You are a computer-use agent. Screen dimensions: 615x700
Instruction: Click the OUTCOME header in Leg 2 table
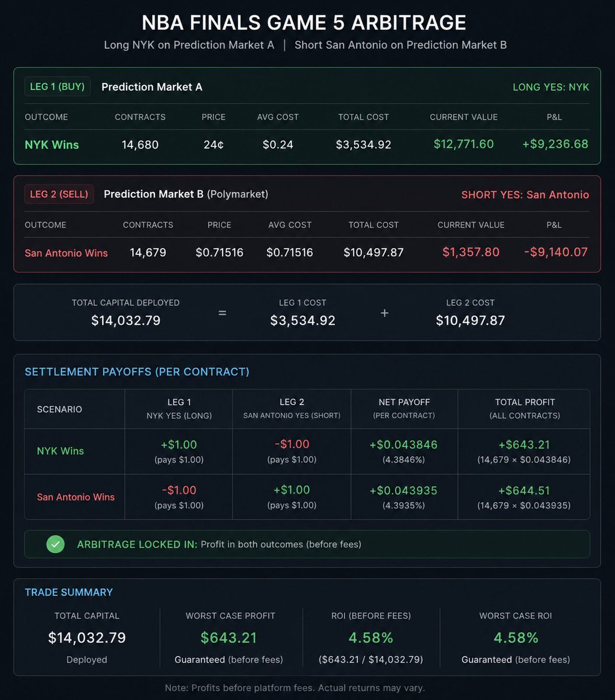click(45, 225)
